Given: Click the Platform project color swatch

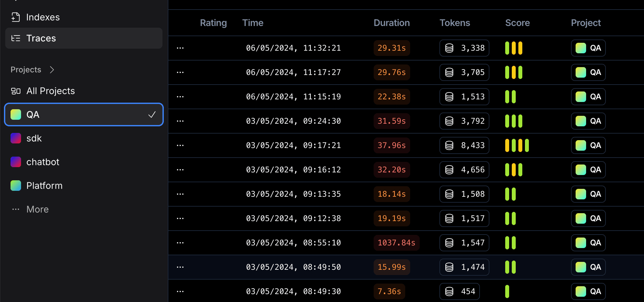Looking at the screenshot, I should 16,186.
